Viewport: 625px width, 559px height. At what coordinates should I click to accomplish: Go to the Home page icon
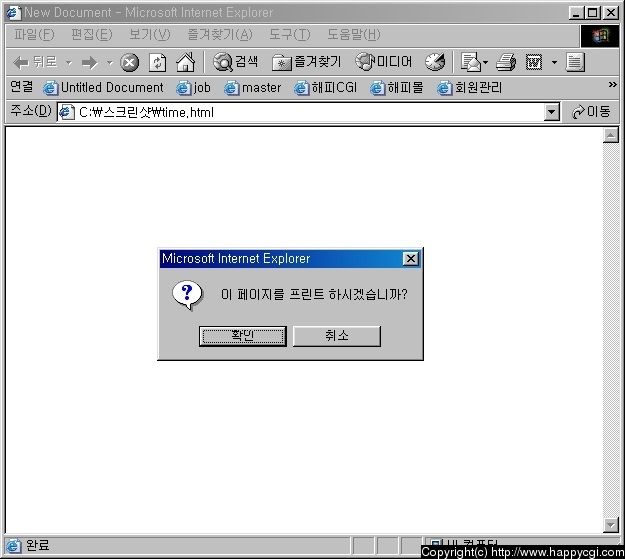point(186,62)
